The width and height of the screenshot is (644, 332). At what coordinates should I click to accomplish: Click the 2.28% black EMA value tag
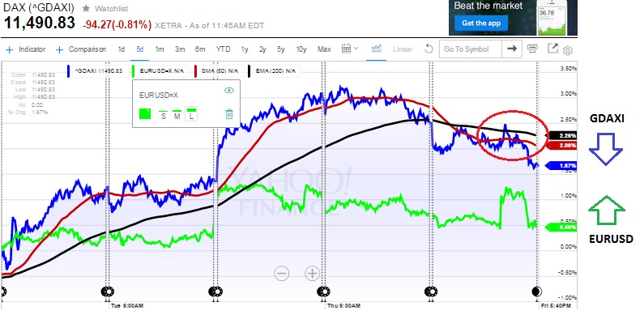click(x=561, y=135)
